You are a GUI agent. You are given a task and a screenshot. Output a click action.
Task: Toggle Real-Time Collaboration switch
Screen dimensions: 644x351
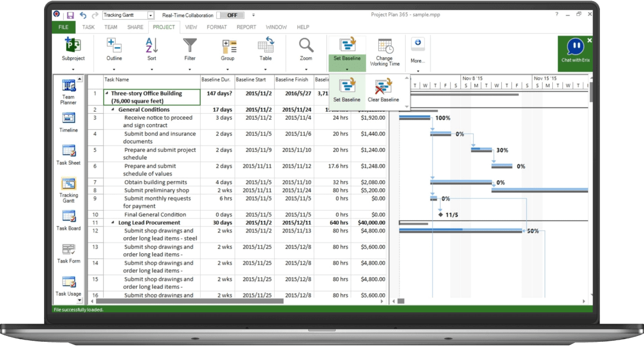(x=232, y=15)
